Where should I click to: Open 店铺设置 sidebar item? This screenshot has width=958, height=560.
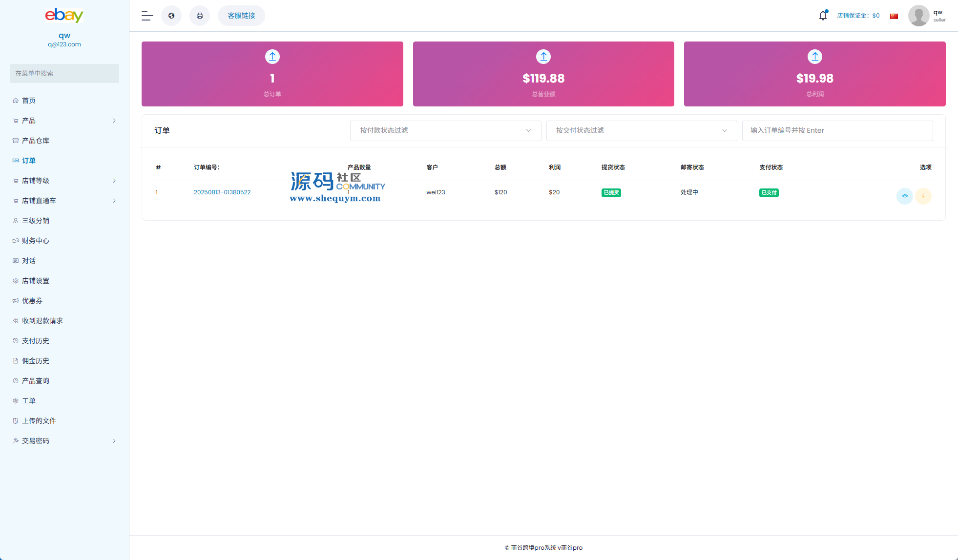[35, 281]
